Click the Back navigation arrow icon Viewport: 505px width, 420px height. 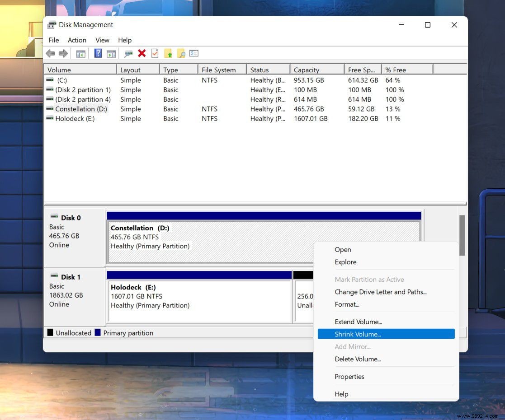tap(50, 53)
